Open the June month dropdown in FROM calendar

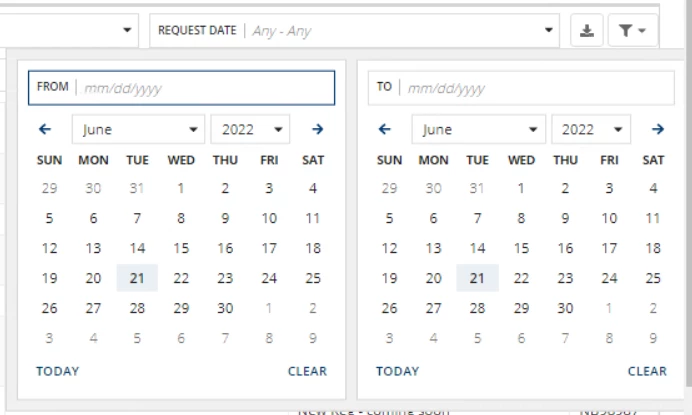139,129
